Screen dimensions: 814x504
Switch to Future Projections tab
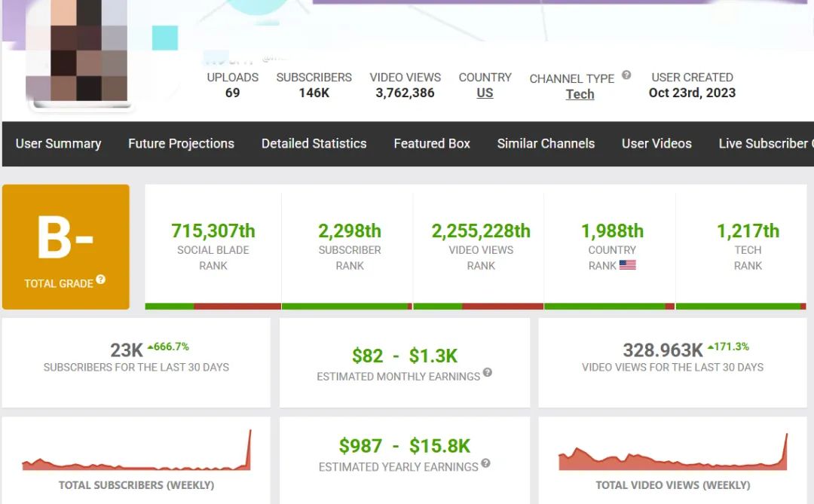[x=181, y=144]
